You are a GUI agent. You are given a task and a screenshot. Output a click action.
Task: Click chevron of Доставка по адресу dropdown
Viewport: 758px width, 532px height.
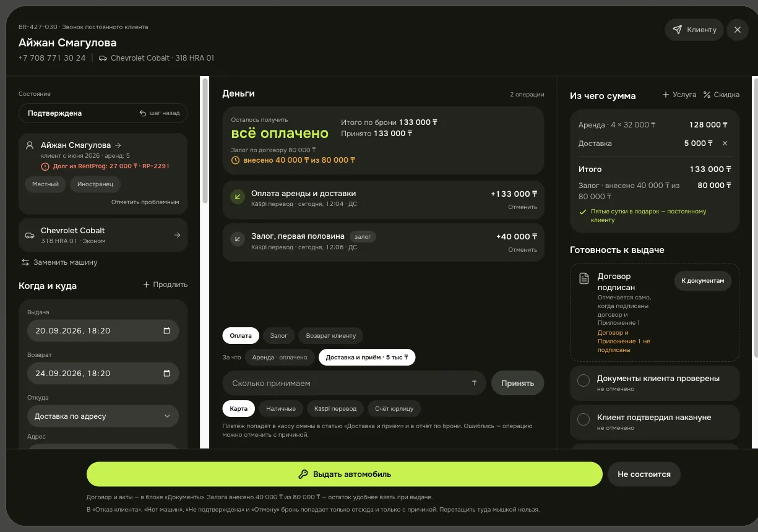[x=167, y=416]
